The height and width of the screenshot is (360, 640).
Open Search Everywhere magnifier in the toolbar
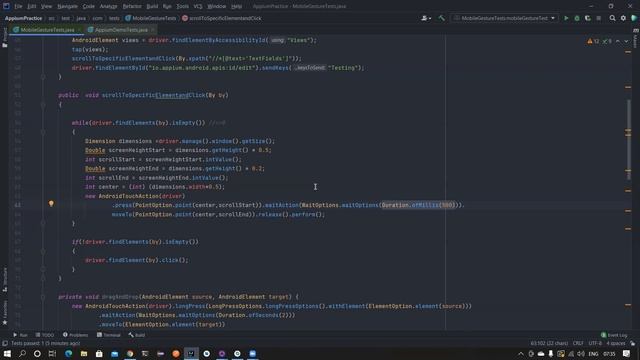coord(612,18)
